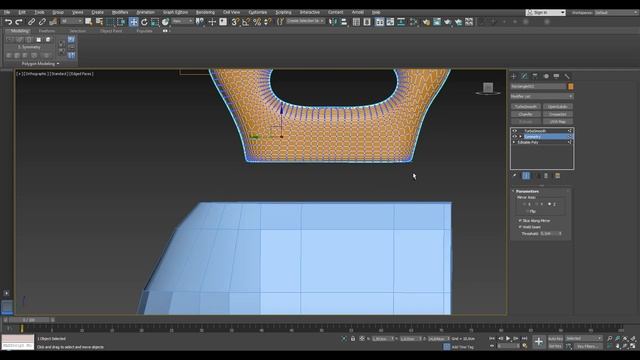640x360 pixels.
Task: Toggle the Angle Snap icon
Action: tap(246, 22)
